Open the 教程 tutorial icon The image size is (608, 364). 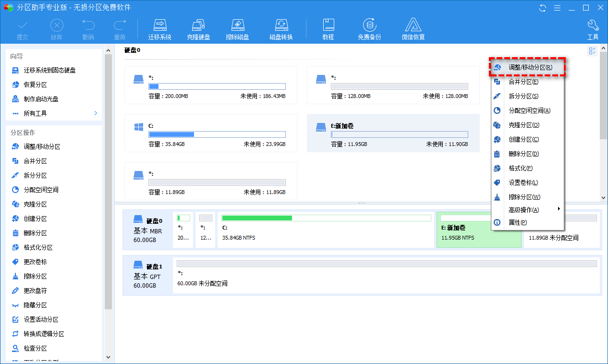coord(328,26)
